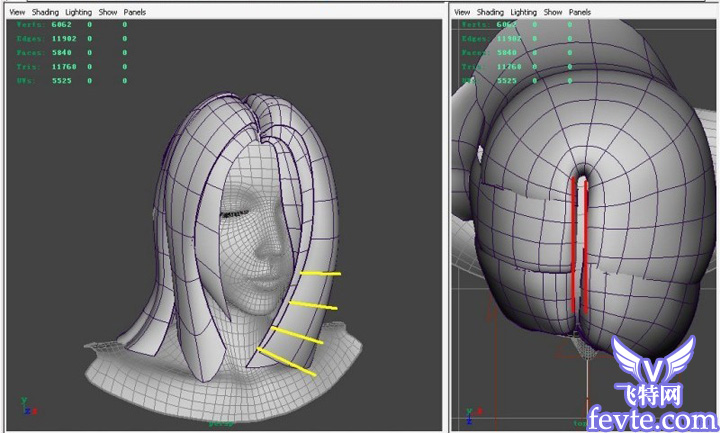Open the Show menu in right viewport
Viewport: 720px width, 433px height.
554,12
